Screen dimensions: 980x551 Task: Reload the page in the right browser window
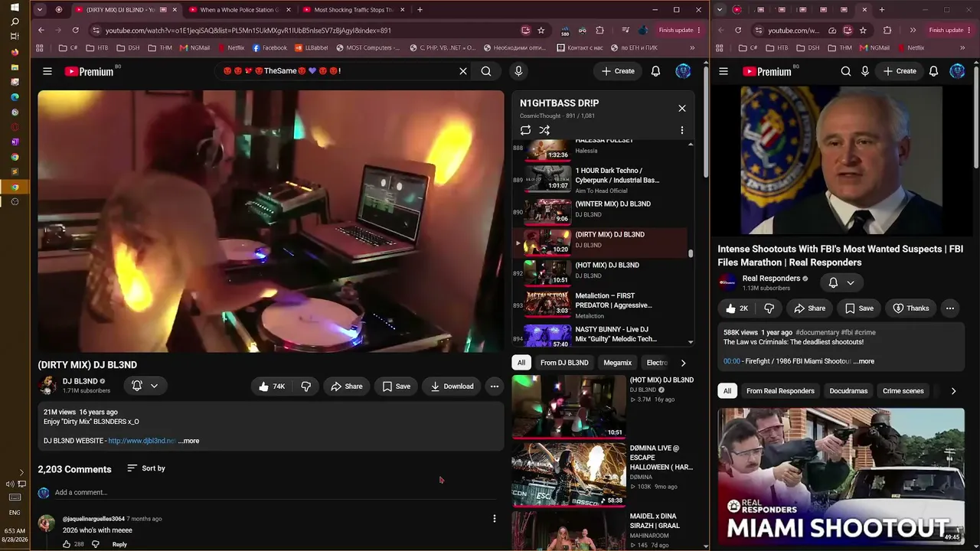point(738,31)
